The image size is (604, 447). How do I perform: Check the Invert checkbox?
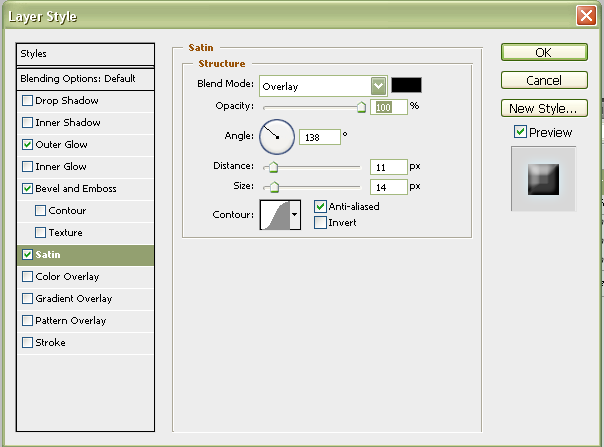point(320,223)
